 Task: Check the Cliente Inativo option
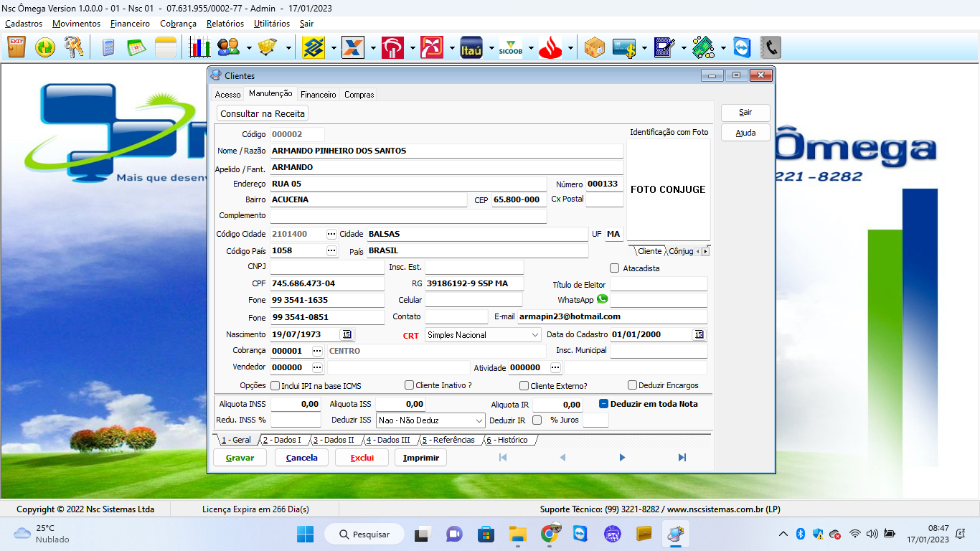(410, 385)
